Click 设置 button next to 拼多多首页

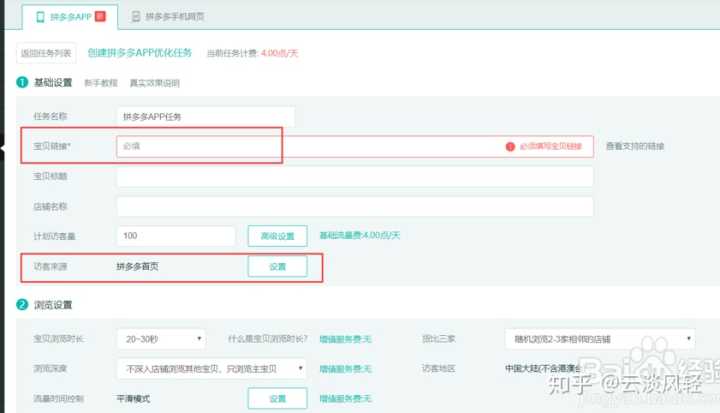point(277,267)
